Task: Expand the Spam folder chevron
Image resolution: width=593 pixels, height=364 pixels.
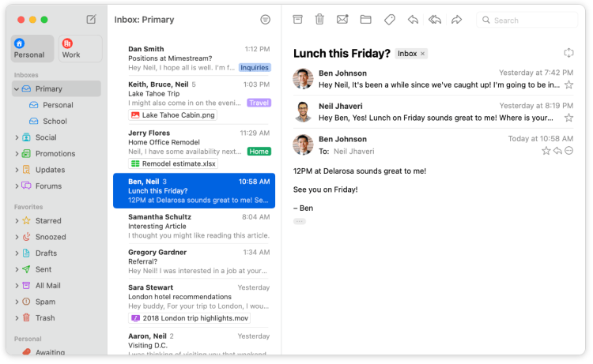Action: coord(17,302)
